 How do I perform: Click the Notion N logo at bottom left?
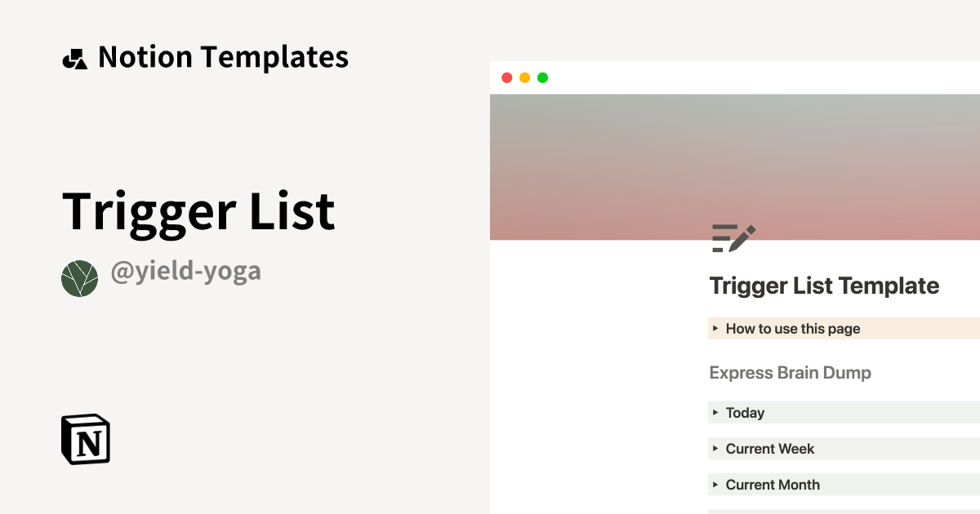click(x=84, y=440)
